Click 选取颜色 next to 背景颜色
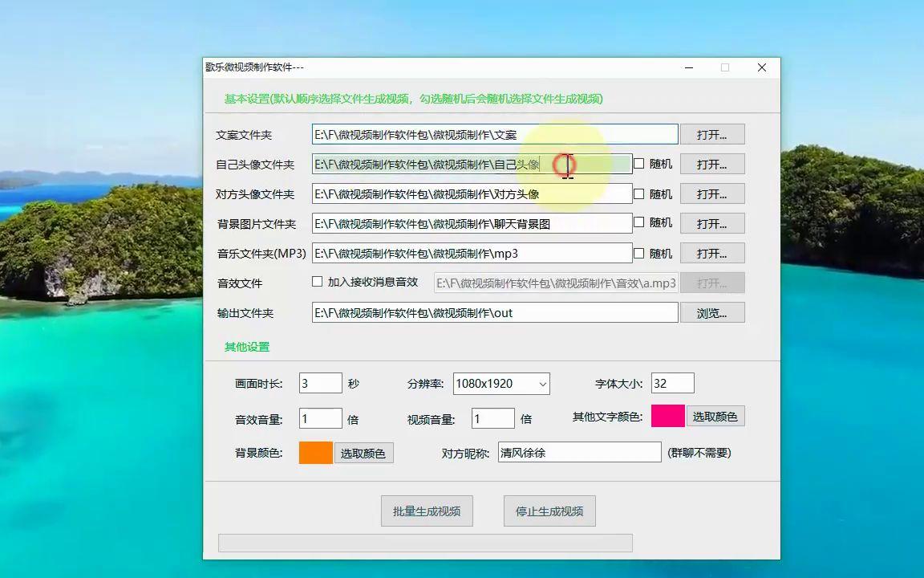924x578 pixels. point(363,453)
